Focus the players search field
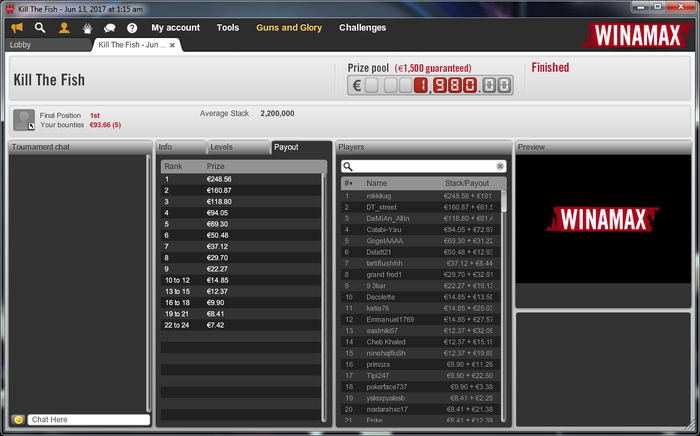The width and height of the screenshot is (700, 436). (x=423, y=166)
